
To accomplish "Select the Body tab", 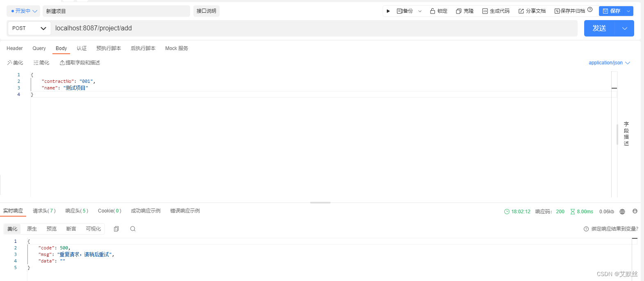I will [61, 48].
